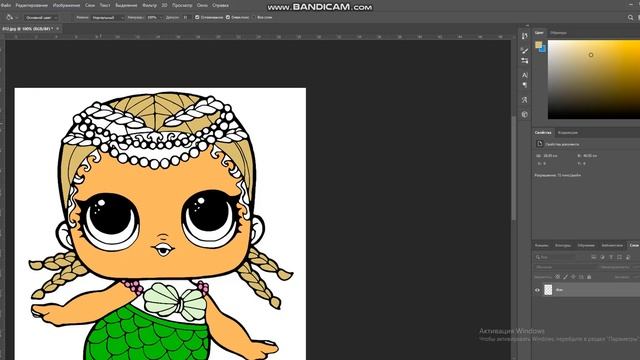Open the 3D menu
The height and width of the screenshot is (360, 640).
164,5
